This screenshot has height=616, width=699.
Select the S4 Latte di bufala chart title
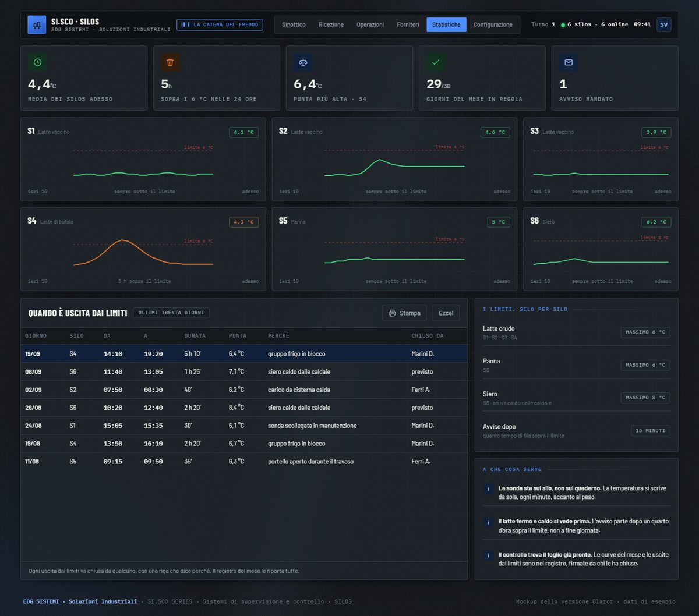coord(50,221)
